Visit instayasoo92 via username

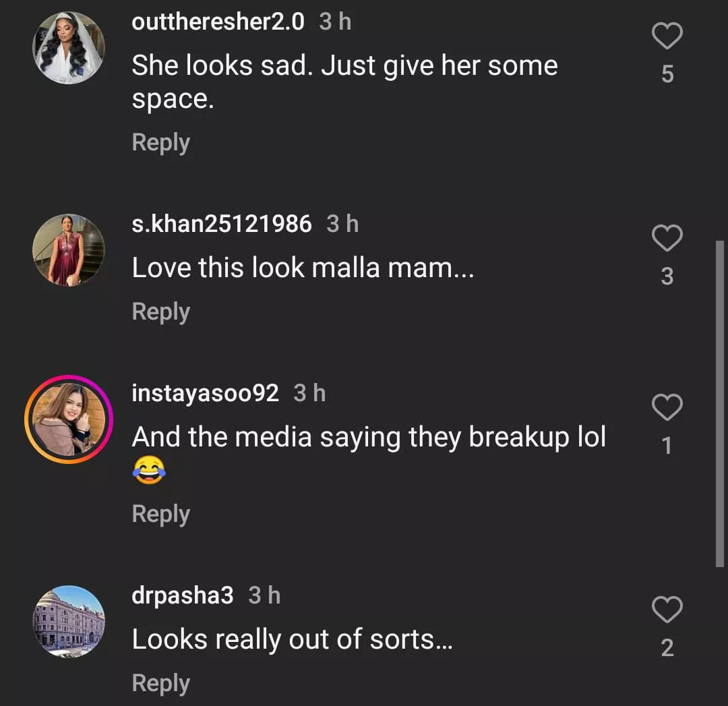point(205,393)
